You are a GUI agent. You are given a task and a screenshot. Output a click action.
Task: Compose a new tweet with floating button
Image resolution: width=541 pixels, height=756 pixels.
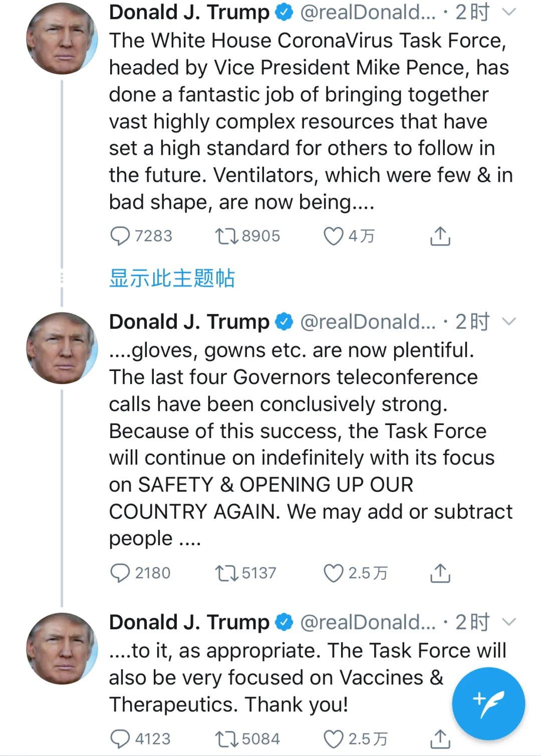tap(488, 703)
